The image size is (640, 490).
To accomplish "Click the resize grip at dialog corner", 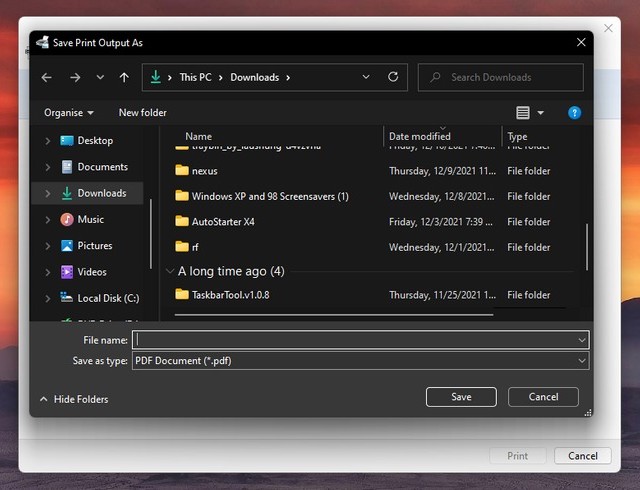I will [588, 413].
